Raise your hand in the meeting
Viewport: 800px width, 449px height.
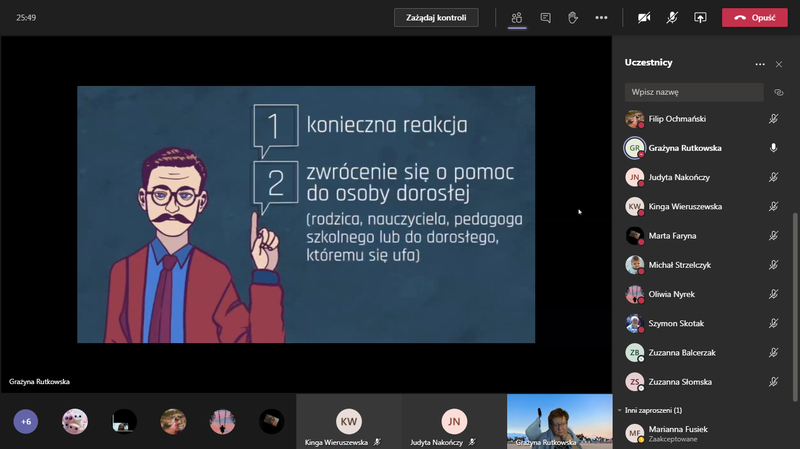coord(573,17)
